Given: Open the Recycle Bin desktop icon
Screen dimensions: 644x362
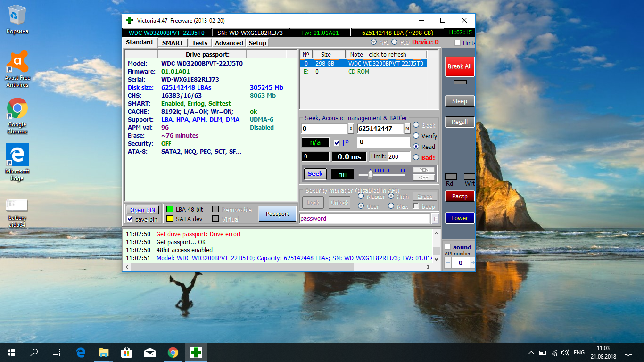Looking at the screenshot, I should (17, 20).
